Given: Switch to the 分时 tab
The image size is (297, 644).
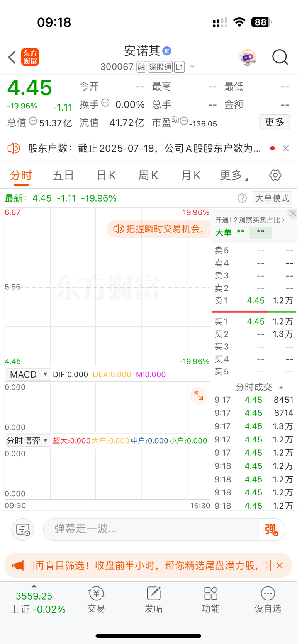Looking at the screenshot, I should [x=21, y=175].
